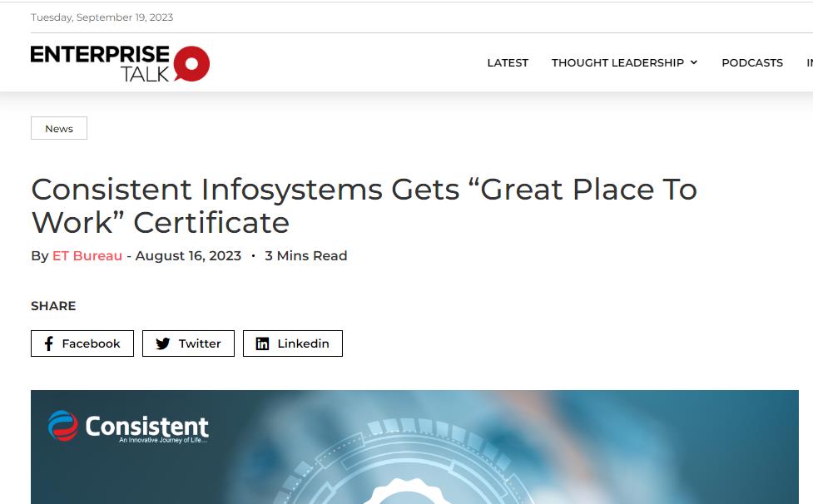813x504 pixels.
Task: Open the Thought Leadership menu
Action: [x=617, y=62]
